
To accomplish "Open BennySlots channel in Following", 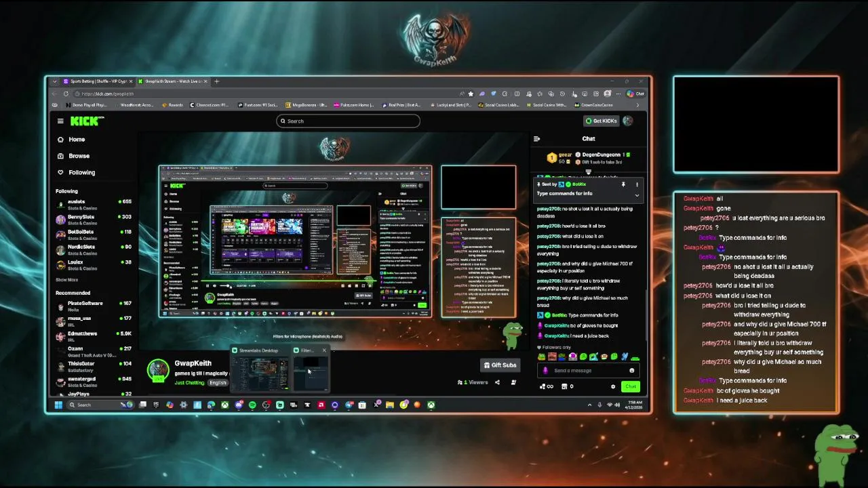I will (x=94, y=219).
